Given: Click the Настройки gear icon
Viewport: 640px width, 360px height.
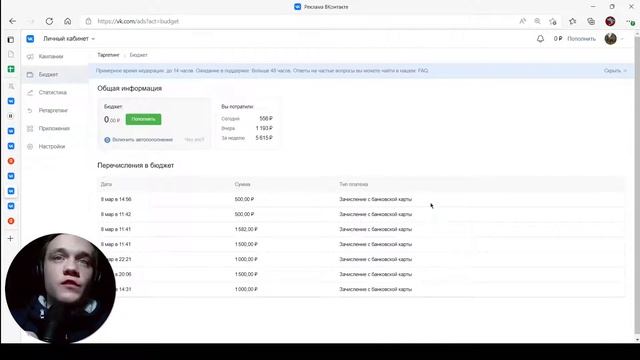Looking at the screenshot, I should (x=30, y=146).
